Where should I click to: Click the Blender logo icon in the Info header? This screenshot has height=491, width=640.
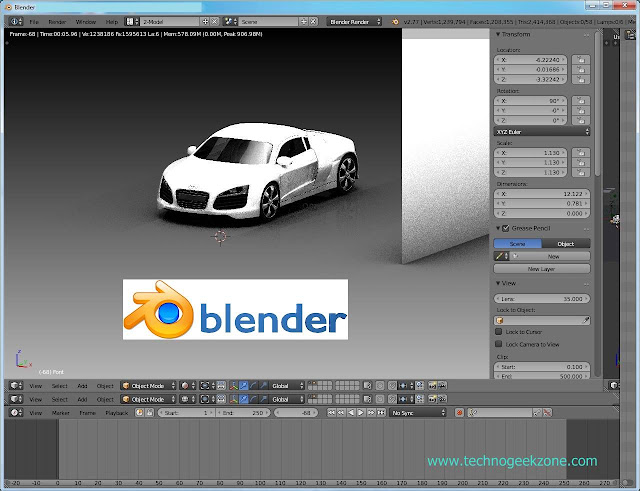tap(395, 22)
